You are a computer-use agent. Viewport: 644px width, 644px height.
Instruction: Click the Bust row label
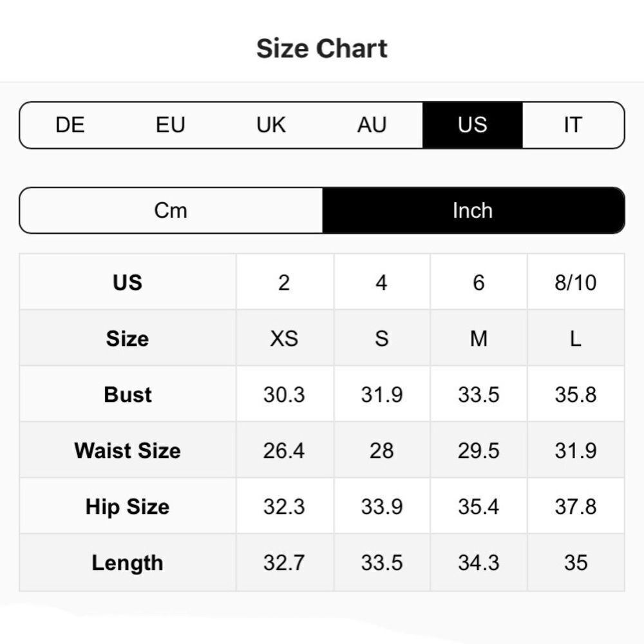[128, 395]
